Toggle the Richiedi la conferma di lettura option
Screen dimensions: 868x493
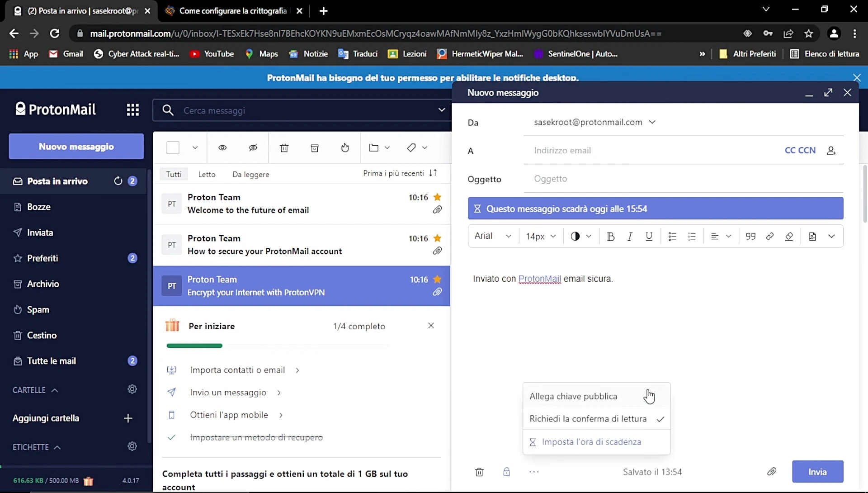click(x=588, y=419)
